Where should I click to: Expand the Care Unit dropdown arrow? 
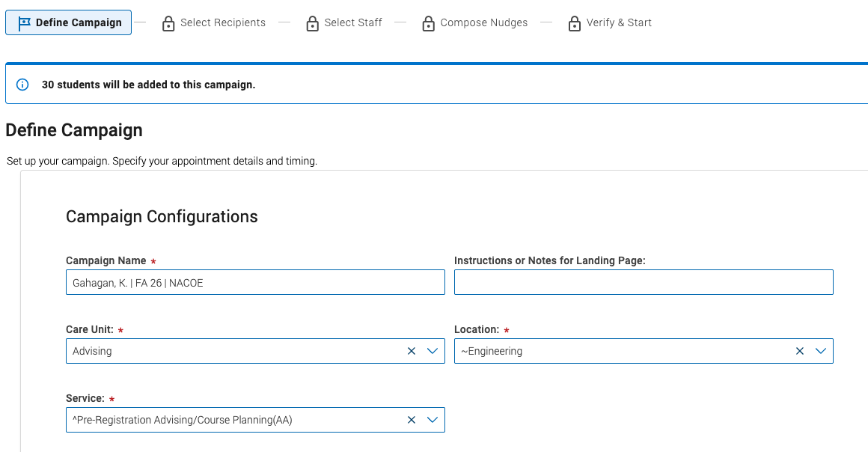point(433,351)
